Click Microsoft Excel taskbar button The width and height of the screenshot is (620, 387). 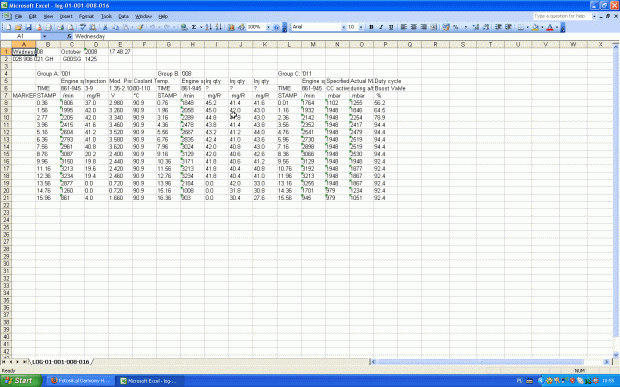149,381
